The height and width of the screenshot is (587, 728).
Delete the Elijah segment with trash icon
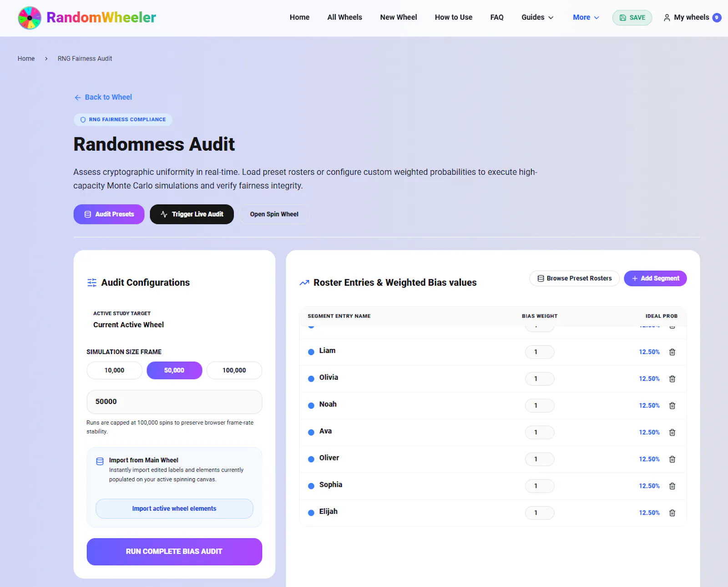pyautogui.click(x=672, y=513)
